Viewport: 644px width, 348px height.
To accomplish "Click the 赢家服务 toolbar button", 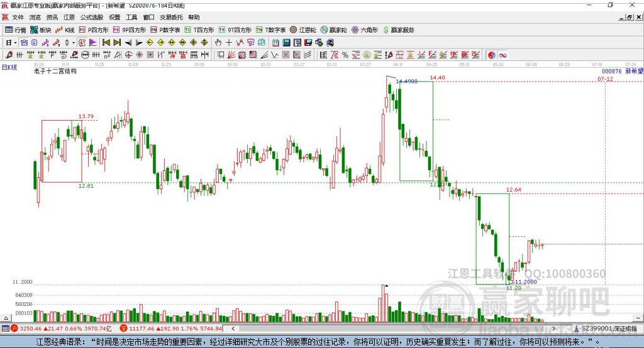I will tap(398, 30).
